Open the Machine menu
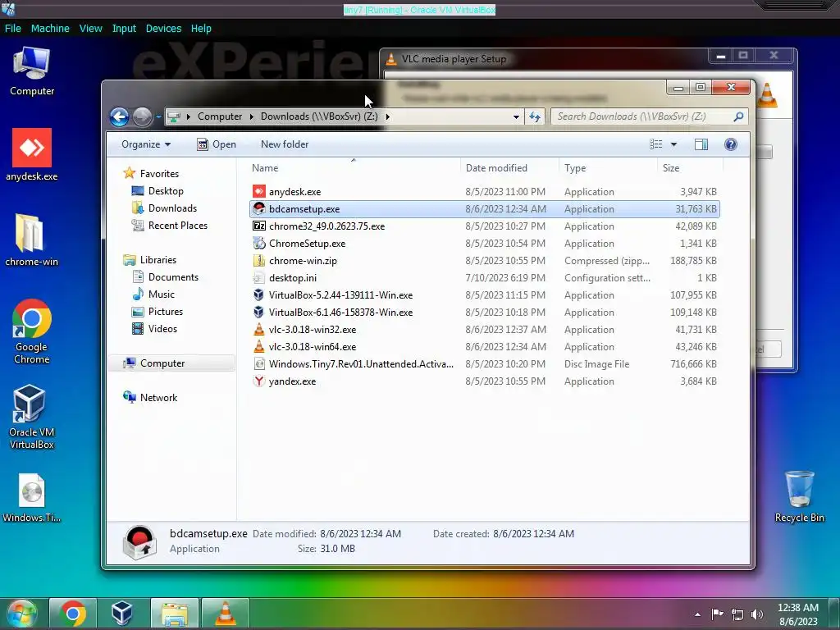 tap(50, 29)
